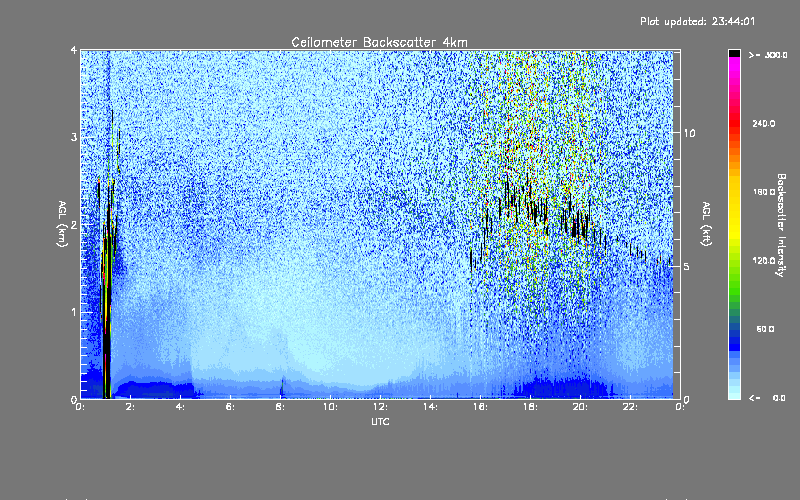
Task: Click the '12:' tick on time axis
Action: coord(380,407)
